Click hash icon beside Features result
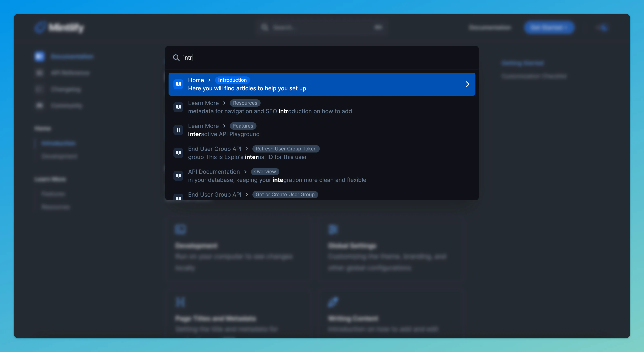 click(178, 130)
